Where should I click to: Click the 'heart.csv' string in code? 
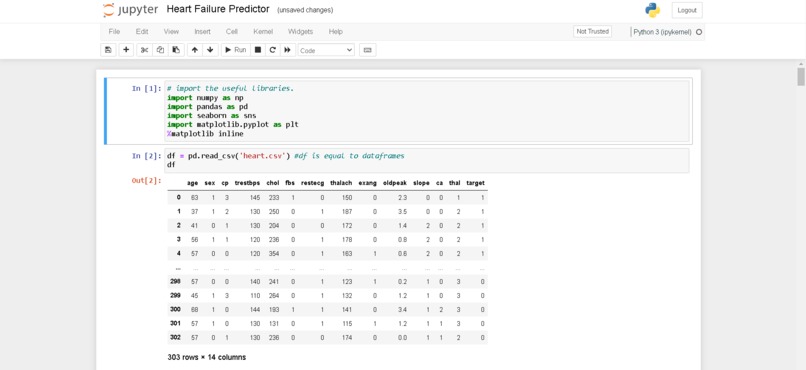click(x=262, y=156)
